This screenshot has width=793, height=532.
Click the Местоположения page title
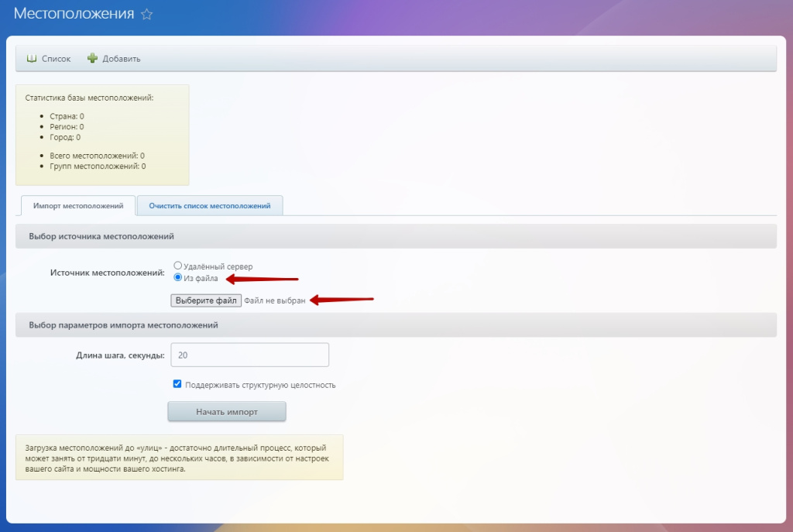pyautogui.click(x=74, y=15)
